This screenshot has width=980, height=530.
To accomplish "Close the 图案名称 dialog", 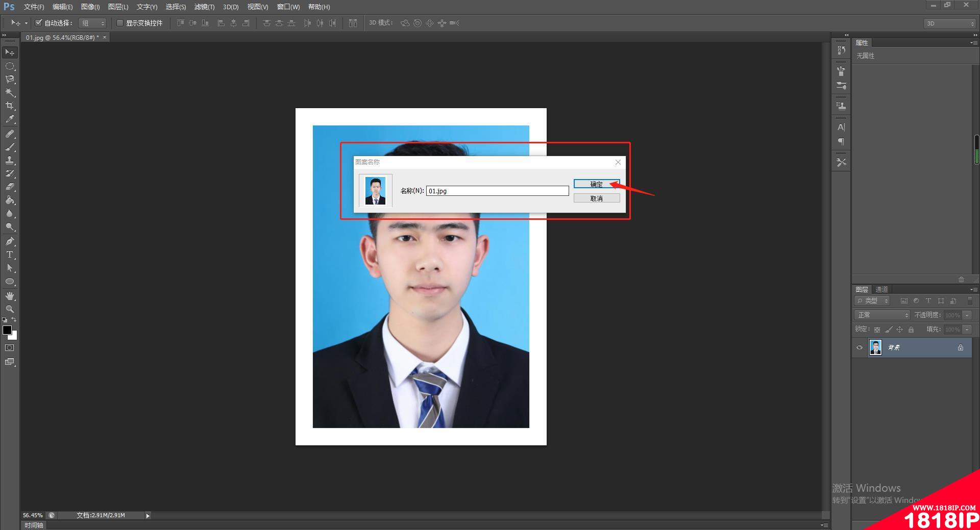I will click(x=618, y=162).
